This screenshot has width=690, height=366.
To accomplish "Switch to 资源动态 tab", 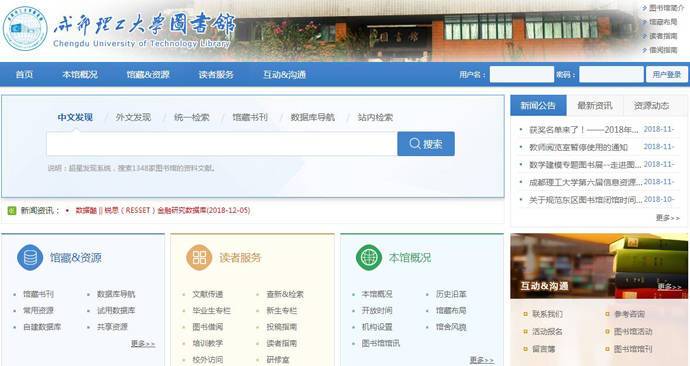I will click(x=652, y=106).
